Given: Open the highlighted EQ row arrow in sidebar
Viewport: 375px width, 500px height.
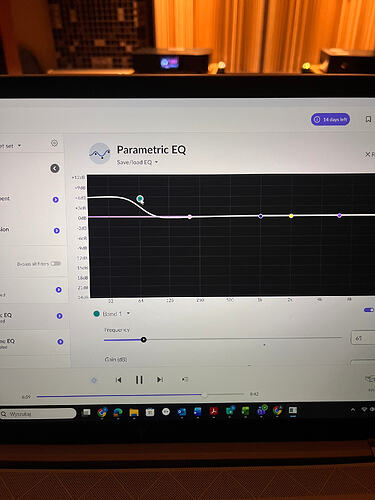Looking at the screenshot, I should click(60, 316).
